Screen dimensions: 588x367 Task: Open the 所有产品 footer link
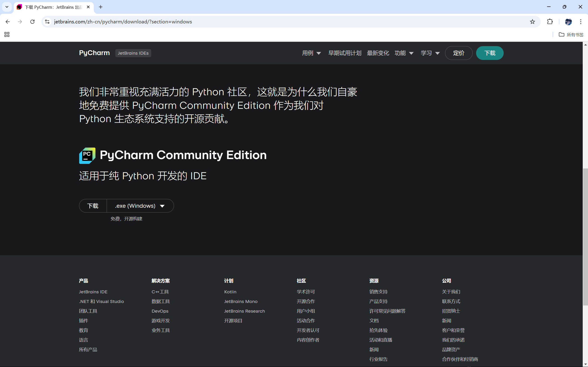tap(88, 350)
